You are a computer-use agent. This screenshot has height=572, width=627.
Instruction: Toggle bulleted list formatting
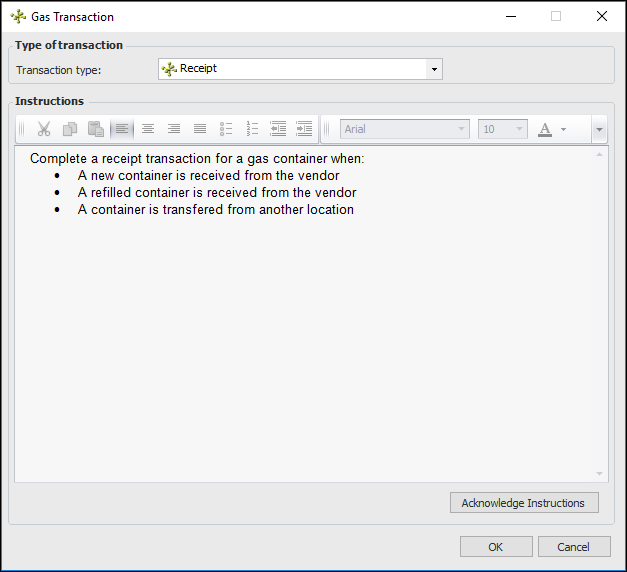point(226,129)
